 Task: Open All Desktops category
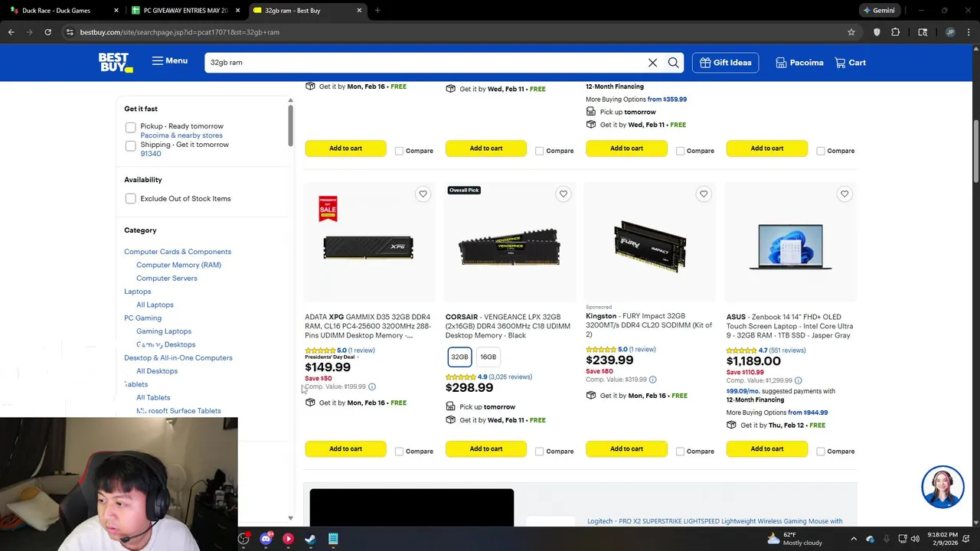(157, 371)
